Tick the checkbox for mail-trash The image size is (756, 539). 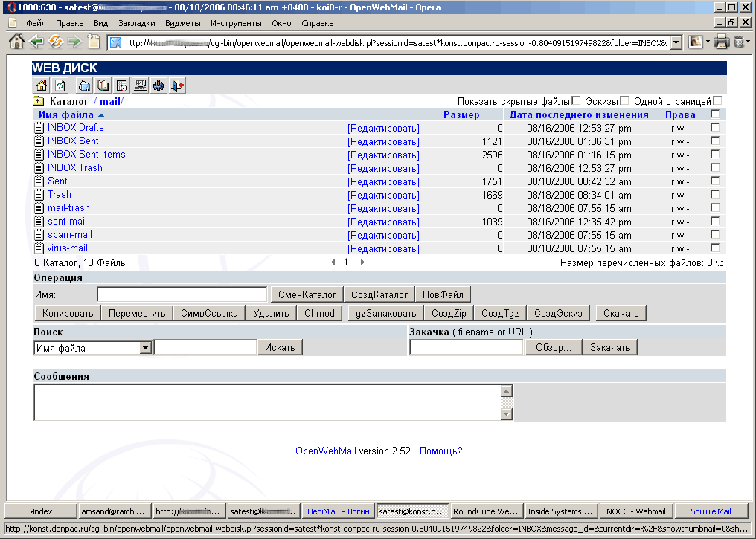[x=716, y=208]
